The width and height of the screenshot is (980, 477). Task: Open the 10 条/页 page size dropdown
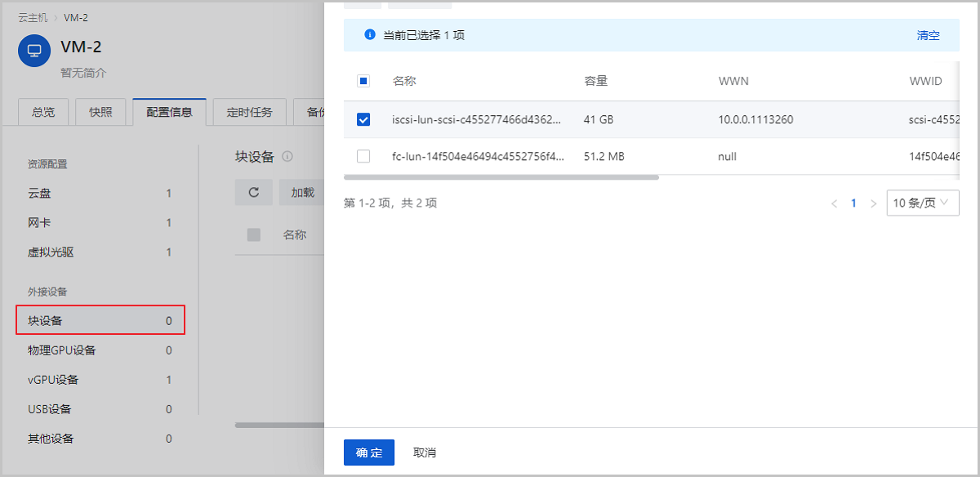(922, 203)
